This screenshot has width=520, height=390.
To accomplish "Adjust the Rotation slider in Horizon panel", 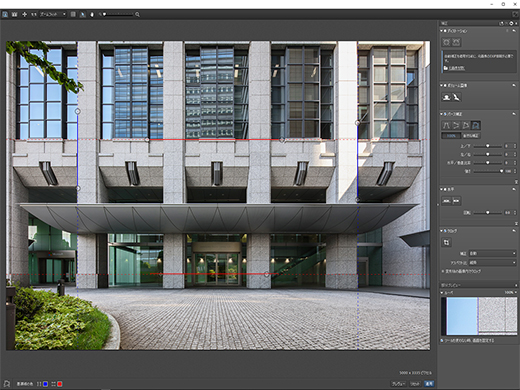I will coord(488,213).
